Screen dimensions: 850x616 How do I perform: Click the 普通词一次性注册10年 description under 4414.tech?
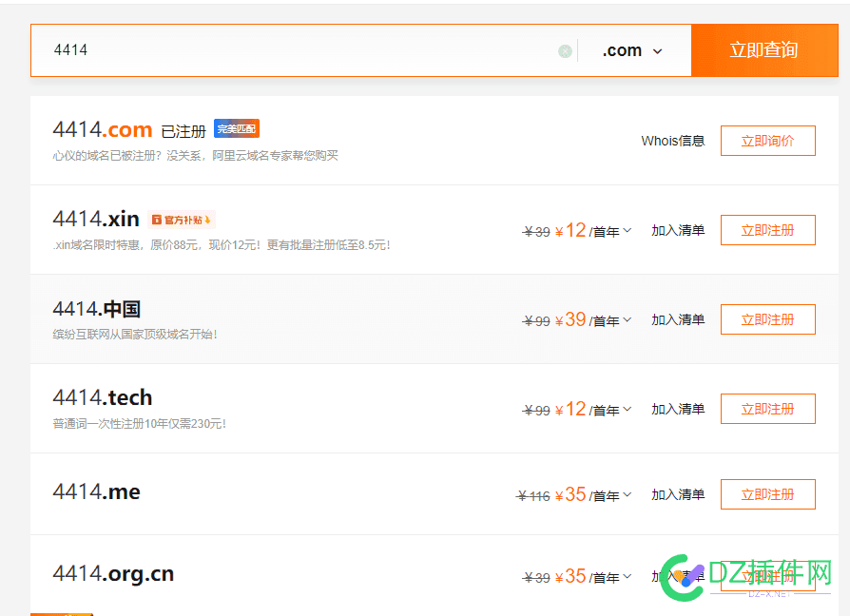[x=140, y=424]
